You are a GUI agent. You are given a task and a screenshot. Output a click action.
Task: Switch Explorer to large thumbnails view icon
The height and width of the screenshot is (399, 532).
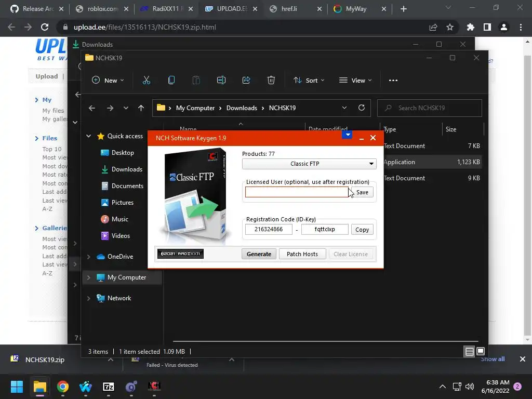[x=481, y=351]
